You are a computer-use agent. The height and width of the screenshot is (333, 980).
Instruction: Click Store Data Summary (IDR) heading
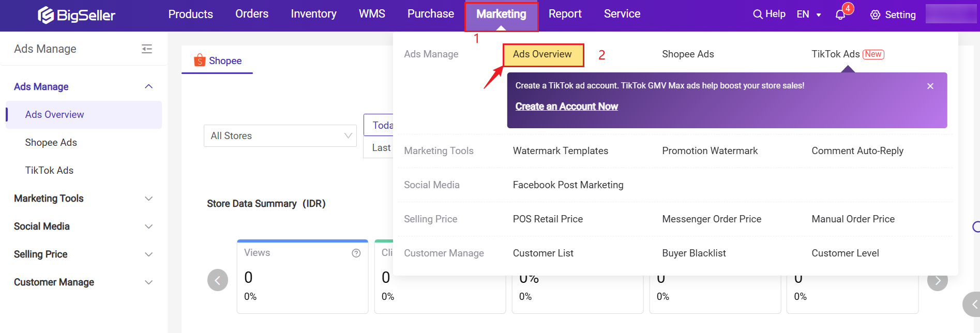pos(266,204)
